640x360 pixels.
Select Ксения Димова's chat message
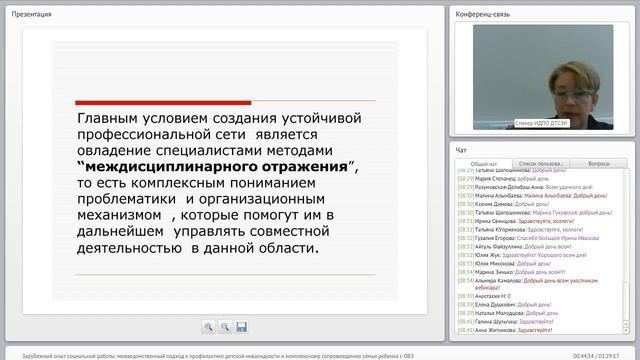[503, 204]
